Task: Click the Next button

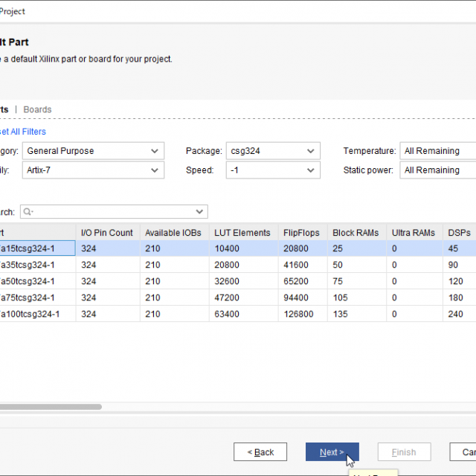Action: point(332,452)
